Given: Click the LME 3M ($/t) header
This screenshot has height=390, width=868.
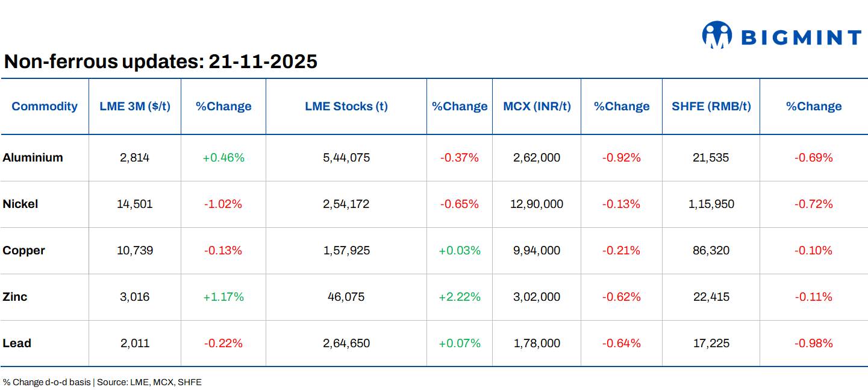Looking at the screenshot, I should click(134, 106).
